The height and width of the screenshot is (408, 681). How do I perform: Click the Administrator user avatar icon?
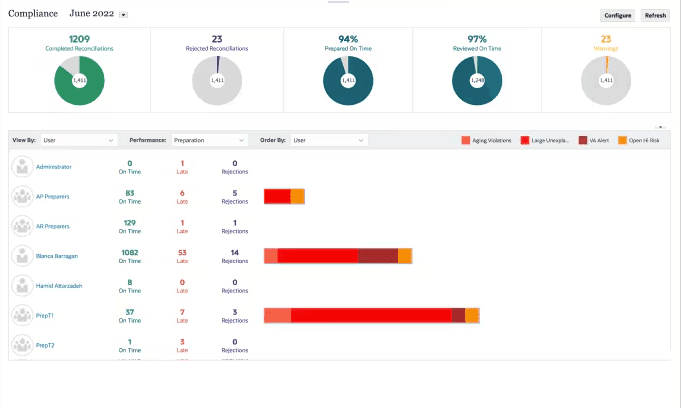point(22,167)
